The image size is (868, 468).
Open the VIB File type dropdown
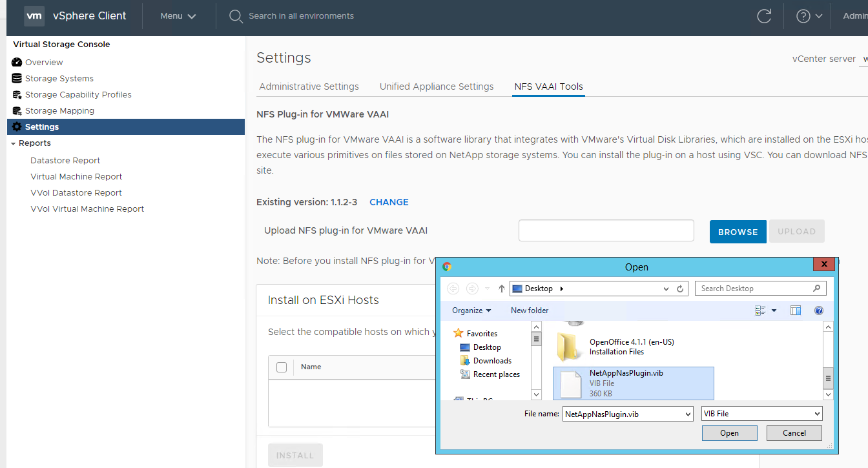[x=761, y=413]
